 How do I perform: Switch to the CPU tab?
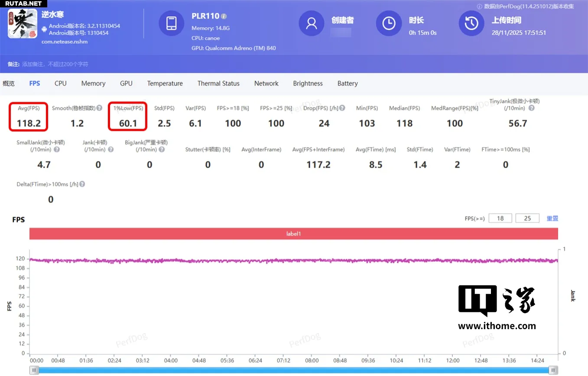click(61, 83)
